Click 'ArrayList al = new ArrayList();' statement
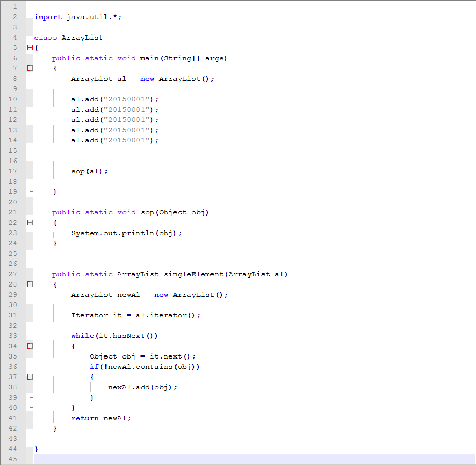Viewport: 476px width, 465px height. (x=143, y=79)
